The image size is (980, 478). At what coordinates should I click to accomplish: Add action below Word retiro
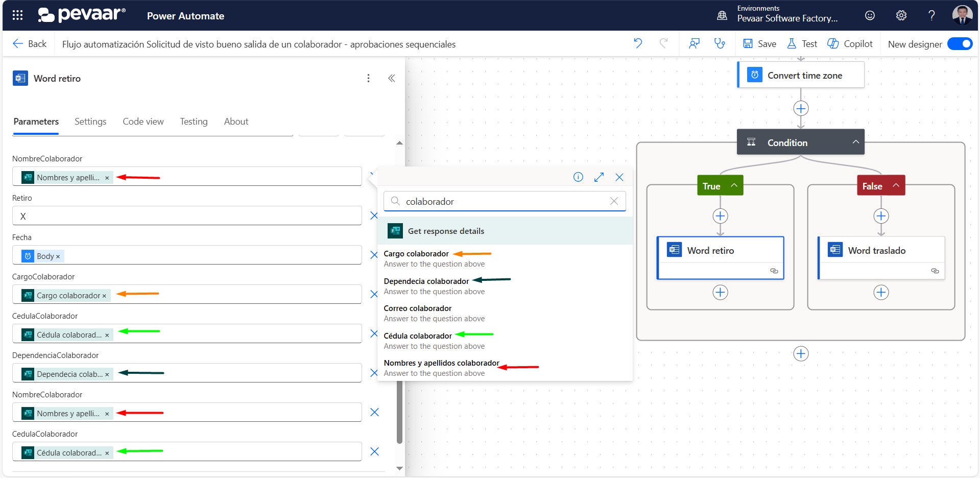tap(720, 293)
